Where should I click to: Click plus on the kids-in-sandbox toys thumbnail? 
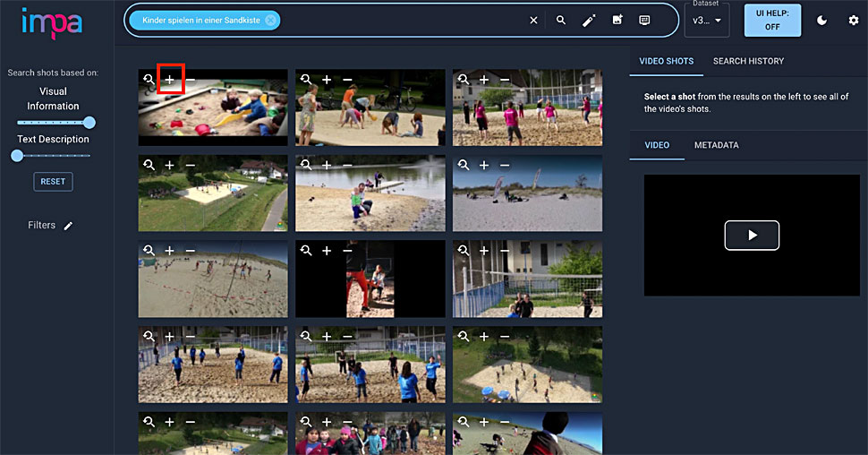170,80
